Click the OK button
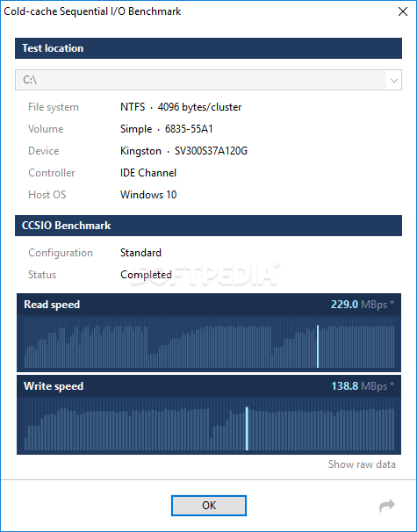Screen dimensions: 417x532 click(209, 506)
